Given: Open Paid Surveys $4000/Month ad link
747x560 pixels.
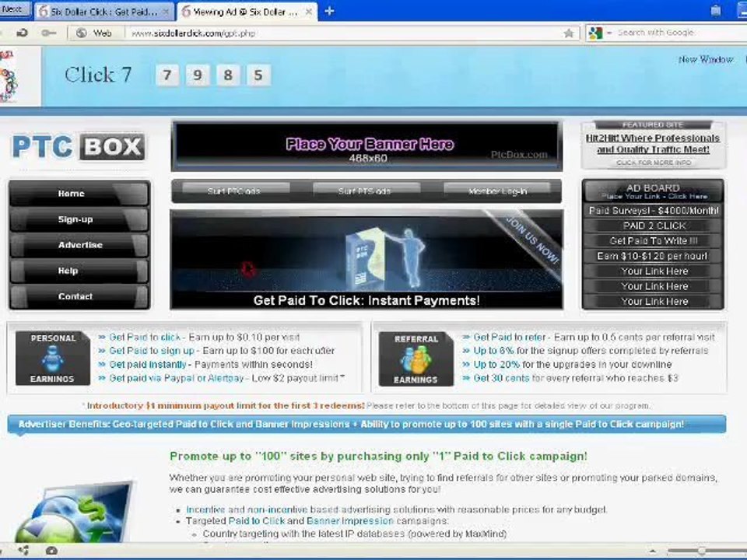Looking at the screenshot, I should coord(654,211).
